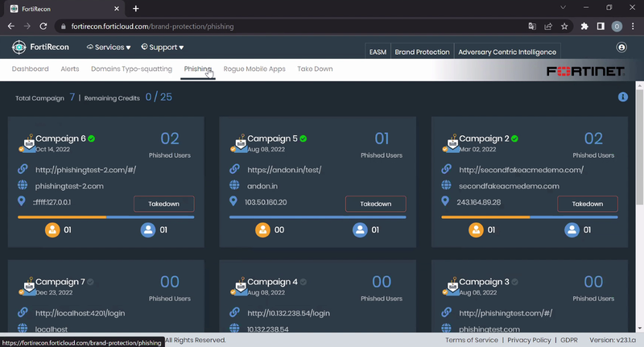
Task: Click blue user icon in Campaign 5
Action: click(x=360, y=230)
